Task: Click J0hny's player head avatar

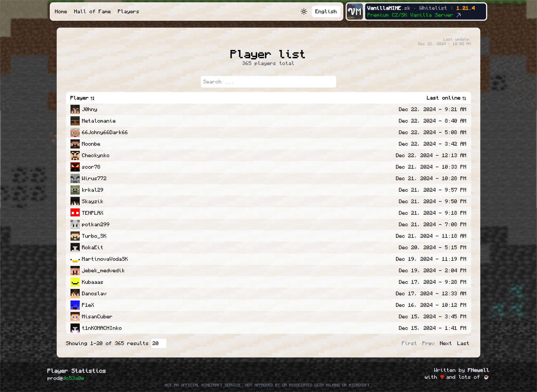Action: click(75, 109)
